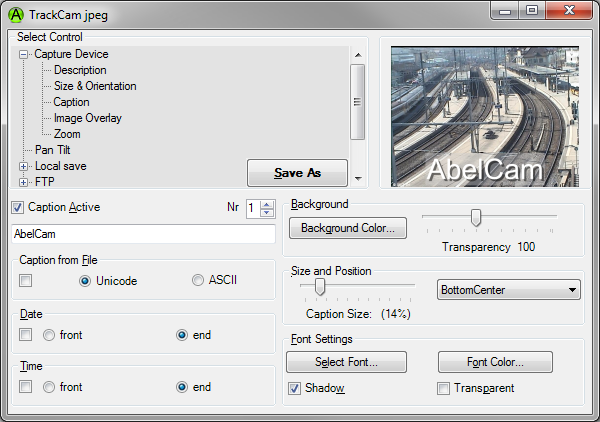Image resolution: width=600 pixels, height=422 pixels.
Task: Select the ASCII radio button
Action: [x=199, y=281]
